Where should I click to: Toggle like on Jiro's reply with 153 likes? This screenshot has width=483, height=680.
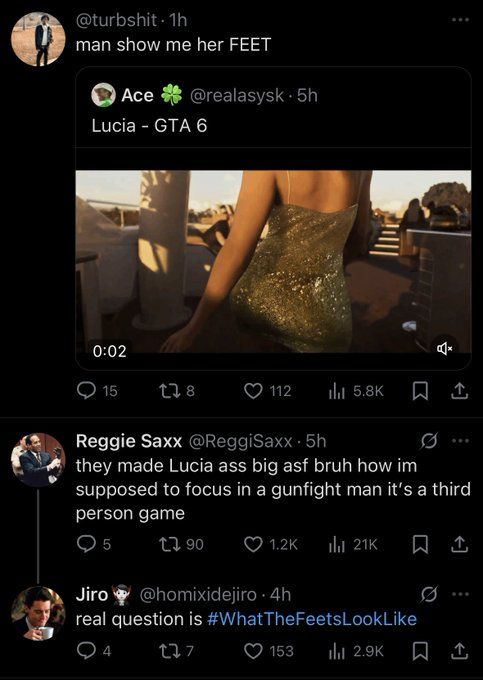coord(253,651)
